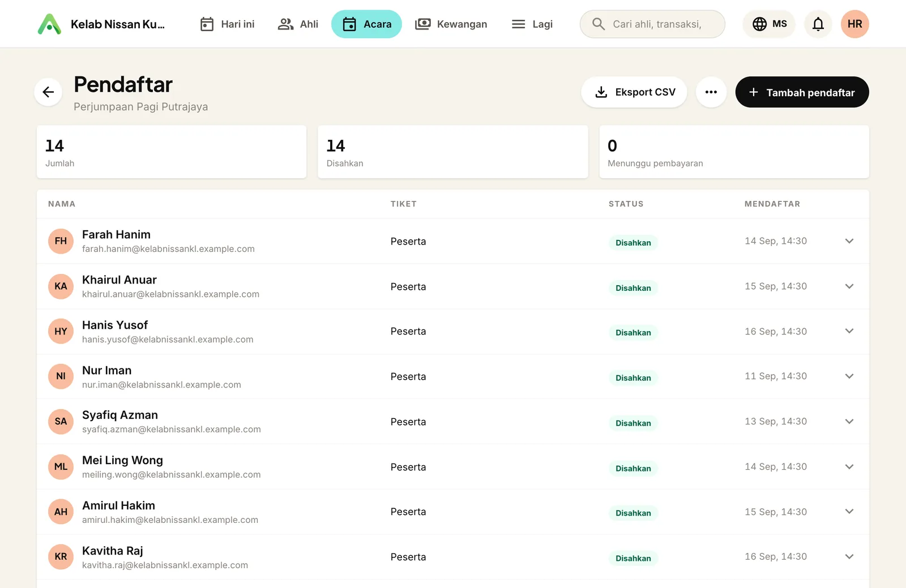Expand Mei Ling Wong's row chevron
This screenshot has height=588, width=906.
tap(849, 467)
